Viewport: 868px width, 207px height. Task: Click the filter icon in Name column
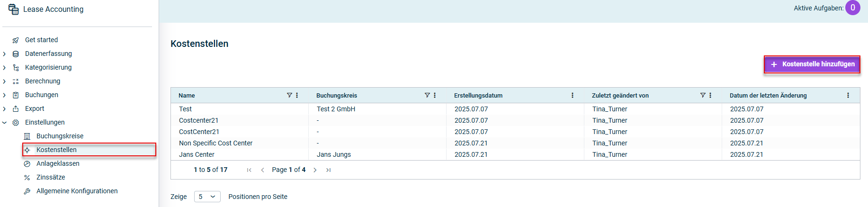289,95
